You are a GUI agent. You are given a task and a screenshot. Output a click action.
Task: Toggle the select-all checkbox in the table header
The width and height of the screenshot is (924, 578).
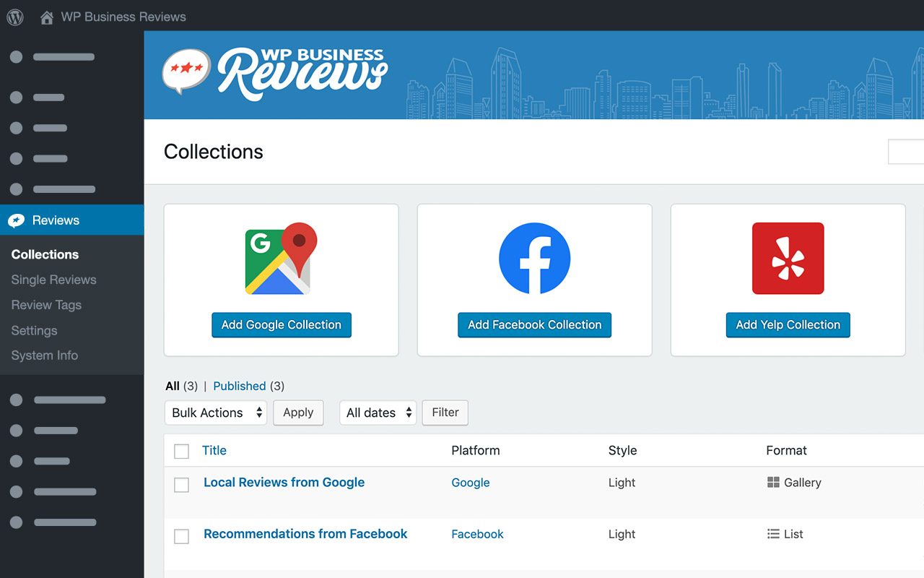point(181,451)
